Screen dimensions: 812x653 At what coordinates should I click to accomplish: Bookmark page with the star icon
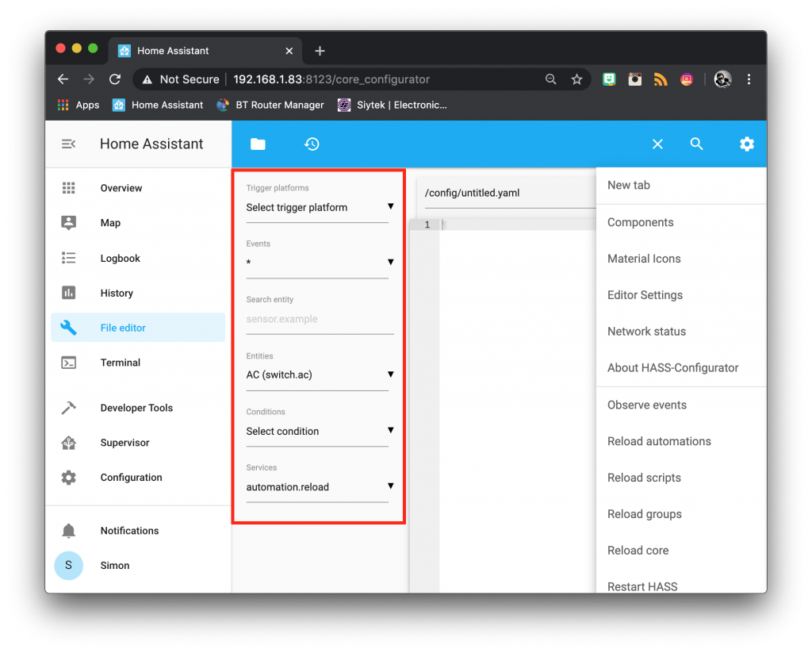point(576,79)
